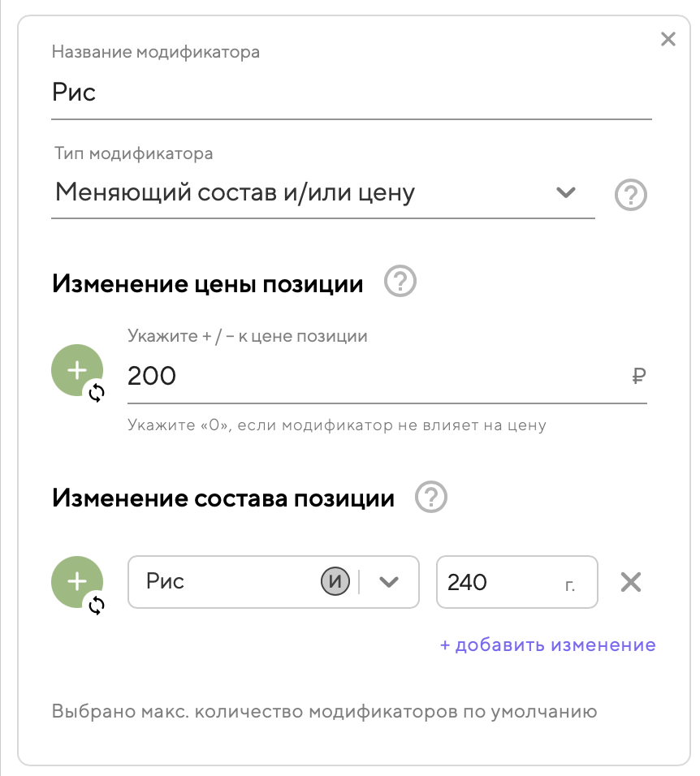Click the + добавить изменение link
Screen dimensions: 700x776
[547, 645]
